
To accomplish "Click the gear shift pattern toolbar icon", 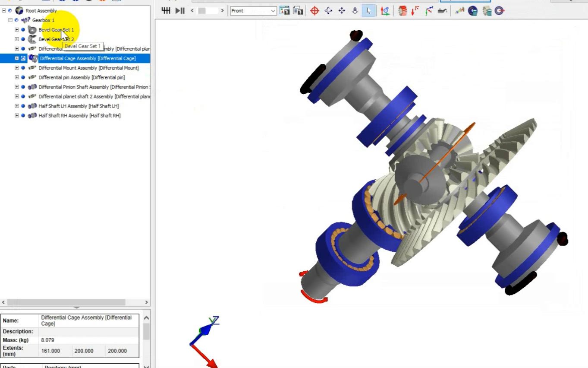I will pos(166,11).
